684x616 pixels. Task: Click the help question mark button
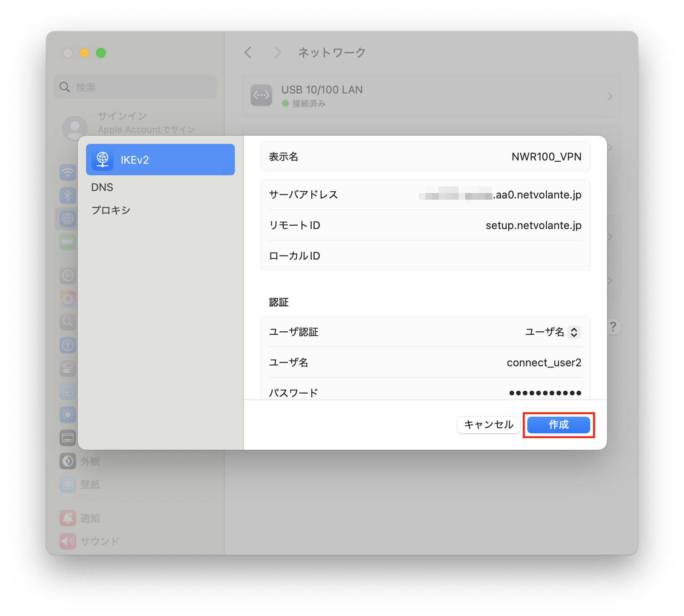[x=613, y=327]
